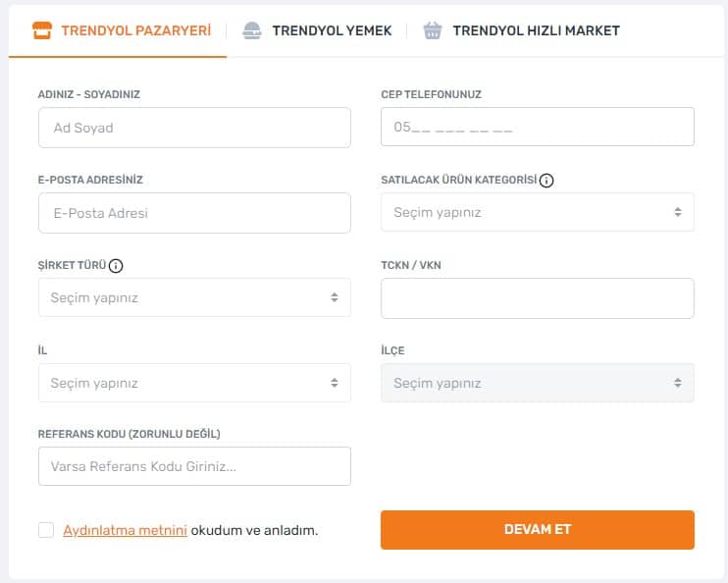Viewport: 728px width, 583px height.
Task: Tick the Aydınlatma metnini agreement checkbox
Action: click(x=46, y=530)
